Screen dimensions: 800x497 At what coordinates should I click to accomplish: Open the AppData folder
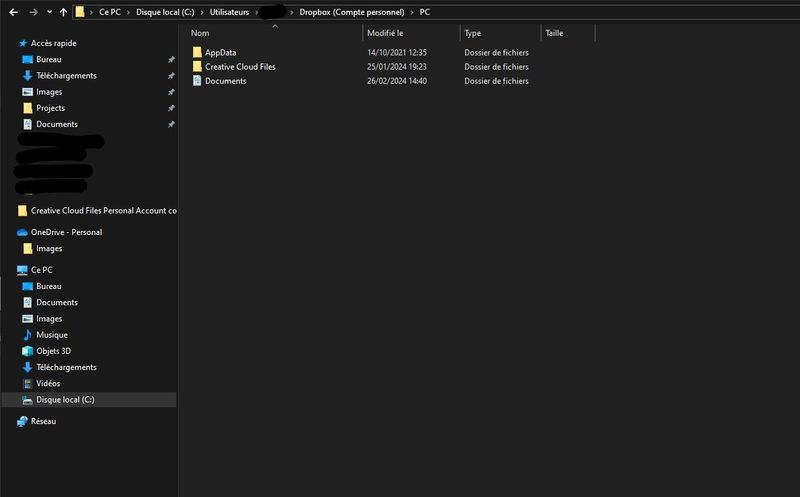(220, 52)
